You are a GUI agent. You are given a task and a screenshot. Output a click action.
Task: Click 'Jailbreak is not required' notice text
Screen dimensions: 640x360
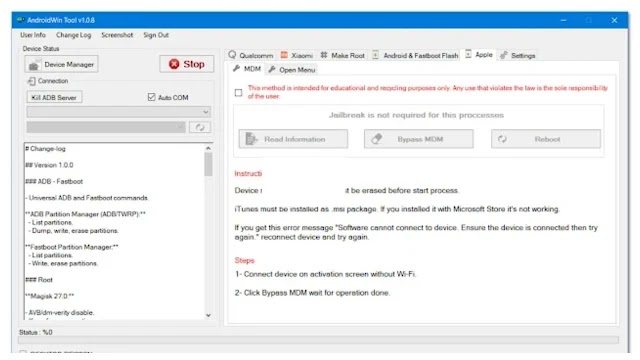click(416, 115)
